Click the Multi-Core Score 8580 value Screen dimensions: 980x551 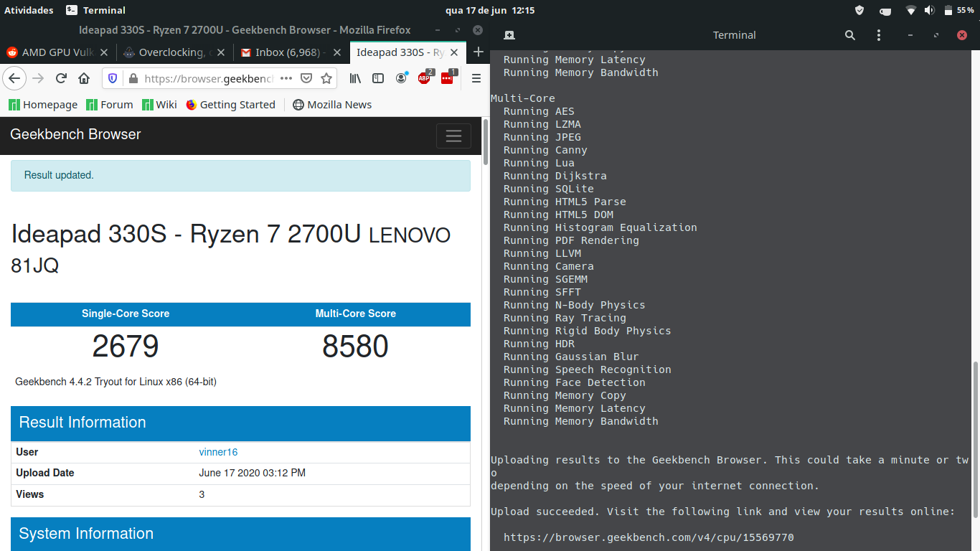click(x=355, y=347)
